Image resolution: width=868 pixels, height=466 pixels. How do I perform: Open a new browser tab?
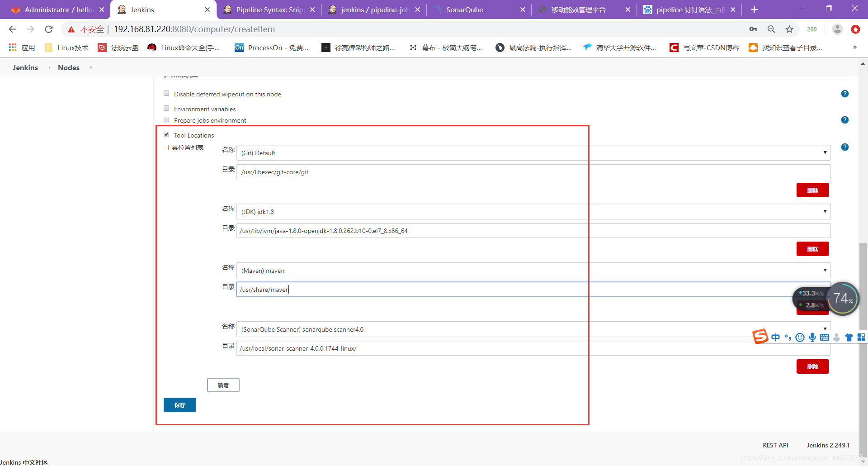point(754,10)
